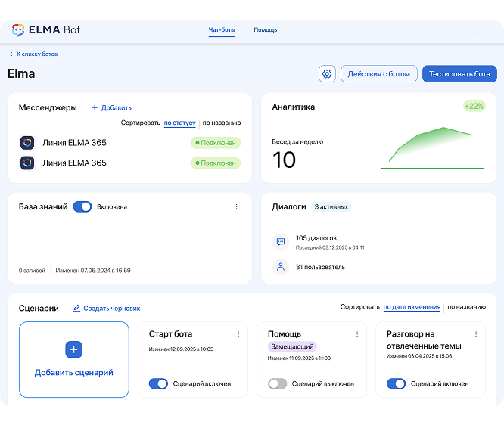The height and width of the screenshot is (425, 504).
Task: Click Последний 03.12.2025 в 04:11 text
Action: [330, 247]
